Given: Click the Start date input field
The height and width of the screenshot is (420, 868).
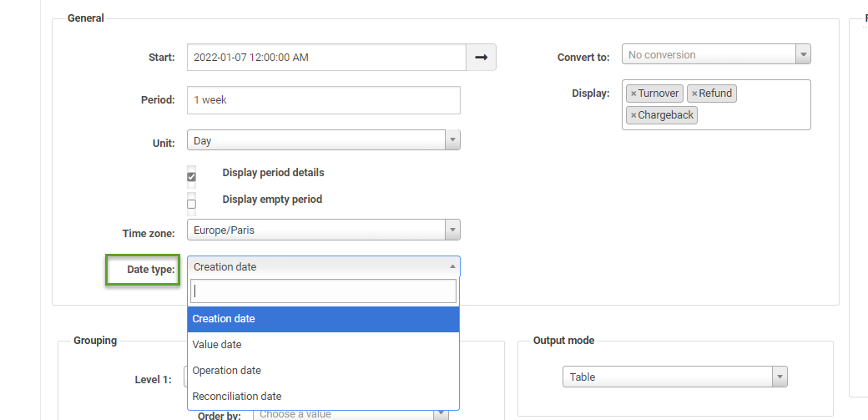Looking at the screenshot, I should click(x=326, y=57).
